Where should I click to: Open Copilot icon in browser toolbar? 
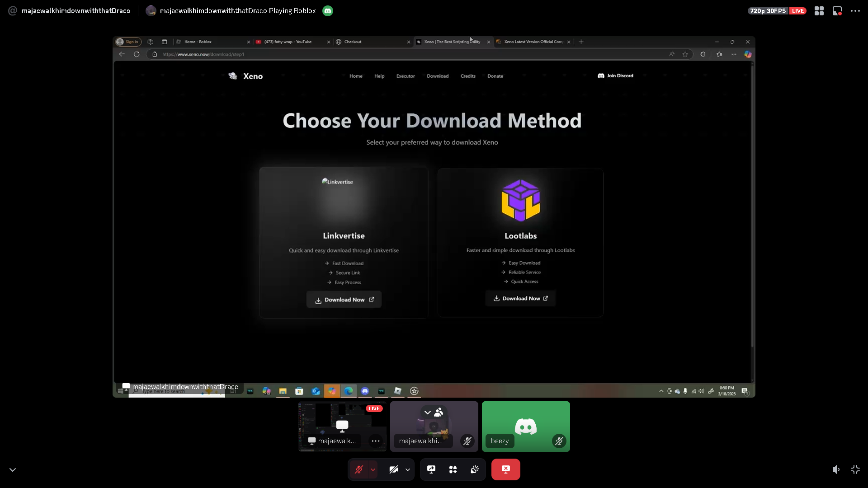click(748, 54)
